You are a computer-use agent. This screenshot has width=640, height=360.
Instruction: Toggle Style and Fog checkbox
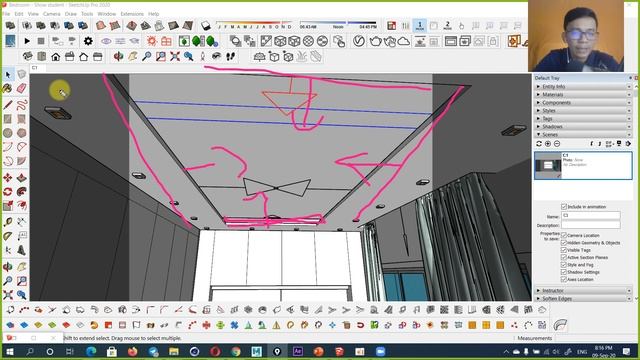564,264
